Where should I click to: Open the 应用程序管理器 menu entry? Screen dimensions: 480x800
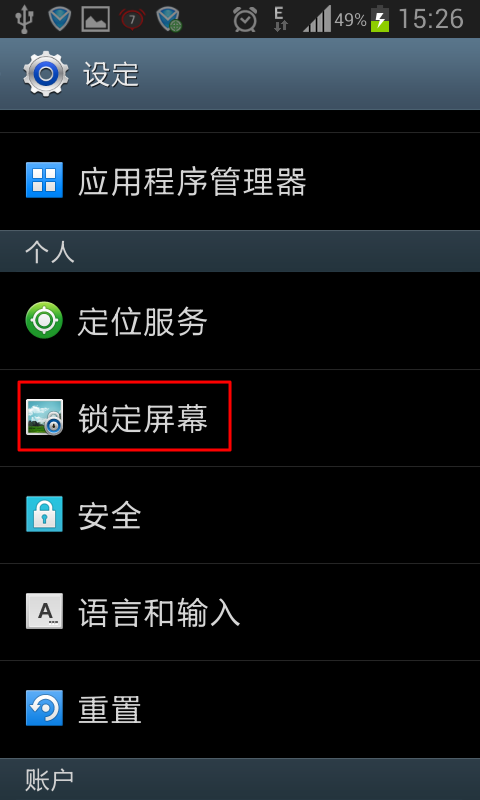click(240, 181)
